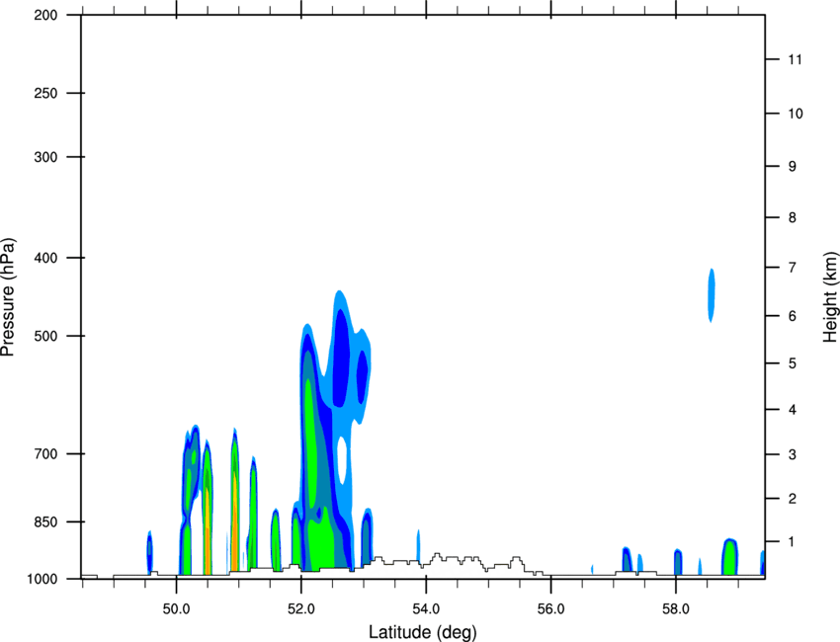Click the 52.0 latitude tick label
The width and height of the screenshot is (840, 642).
click(x=301, y=609)
